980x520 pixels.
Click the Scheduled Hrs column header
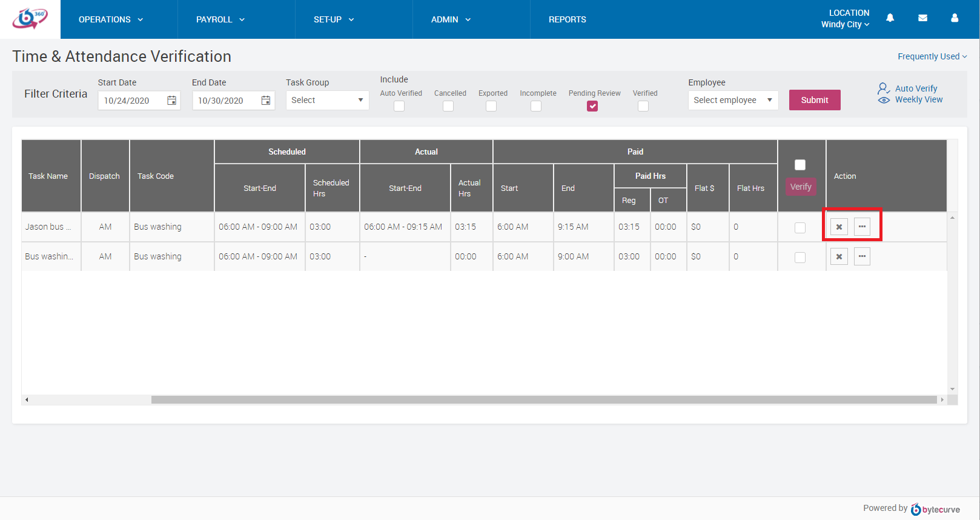(332, 188)
